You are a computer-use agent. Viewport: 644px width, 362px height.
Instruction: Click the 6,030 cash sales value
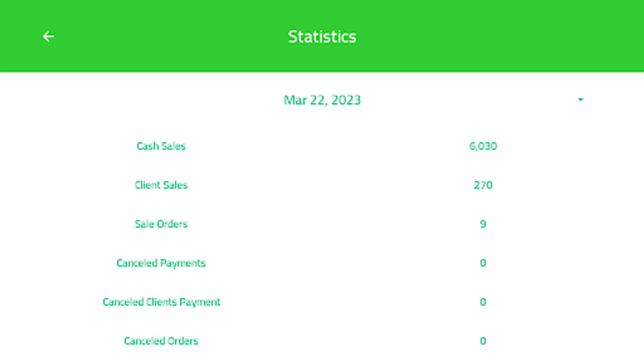pos(483,146)
